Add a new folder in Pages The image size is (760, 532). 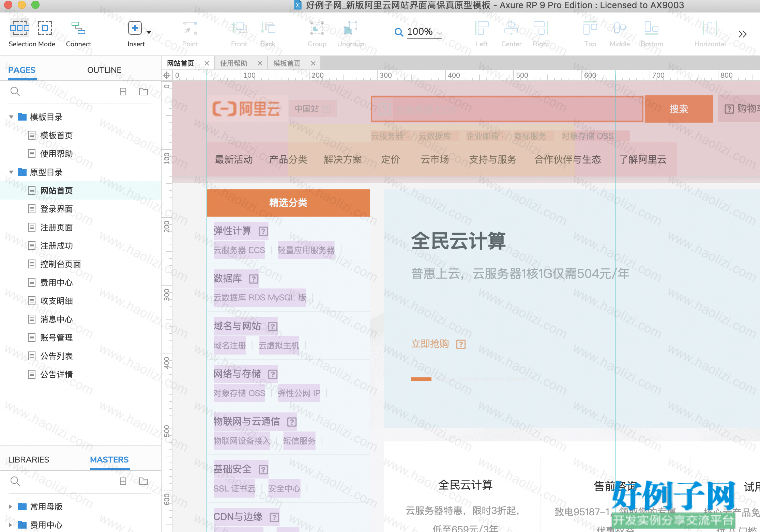[x=143, y=91]
